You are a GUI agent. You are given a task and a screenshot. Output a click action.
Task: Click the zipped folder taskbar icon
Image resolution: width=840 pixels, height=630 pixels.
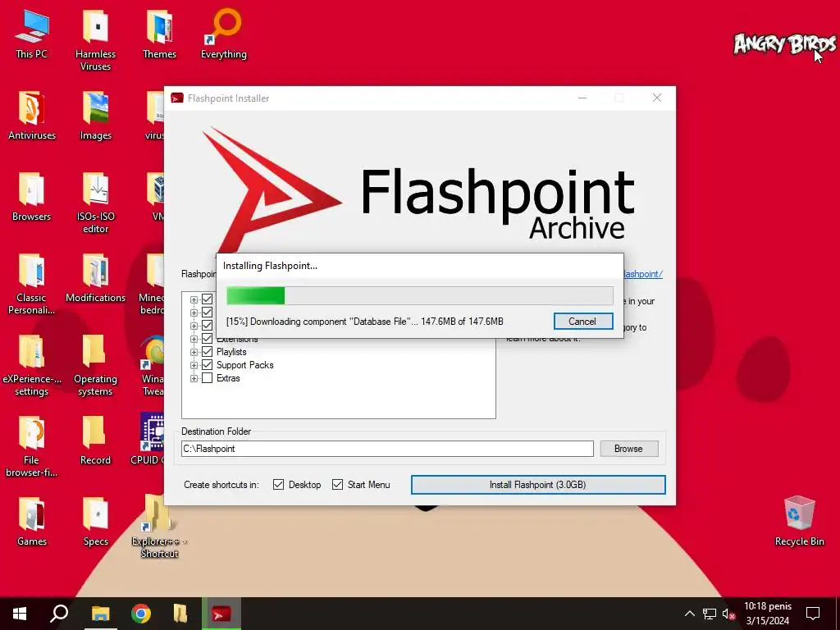coord(180,614)
